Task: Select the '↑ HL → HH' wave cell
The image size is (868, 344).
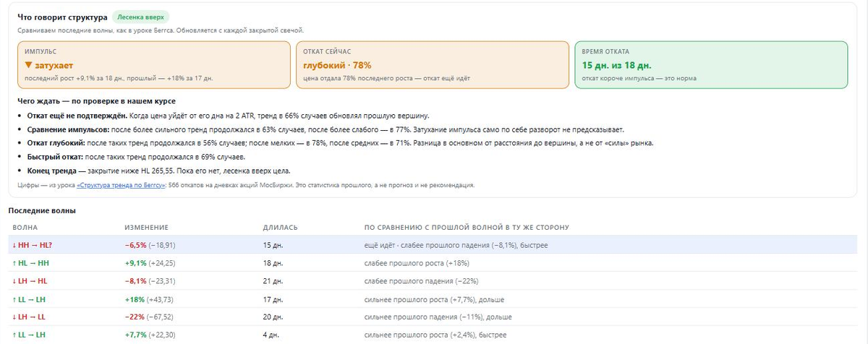Action: point(30,263)
